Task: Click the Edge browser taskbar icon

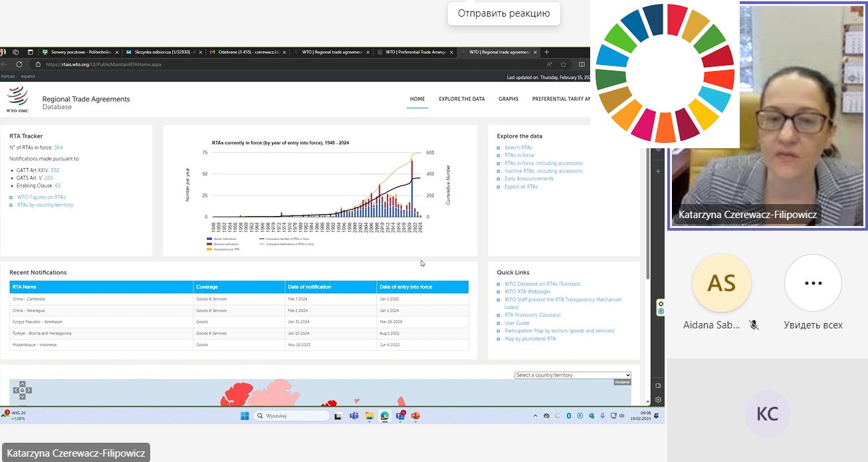Action: pyautogui.click(x=385, y=416)
